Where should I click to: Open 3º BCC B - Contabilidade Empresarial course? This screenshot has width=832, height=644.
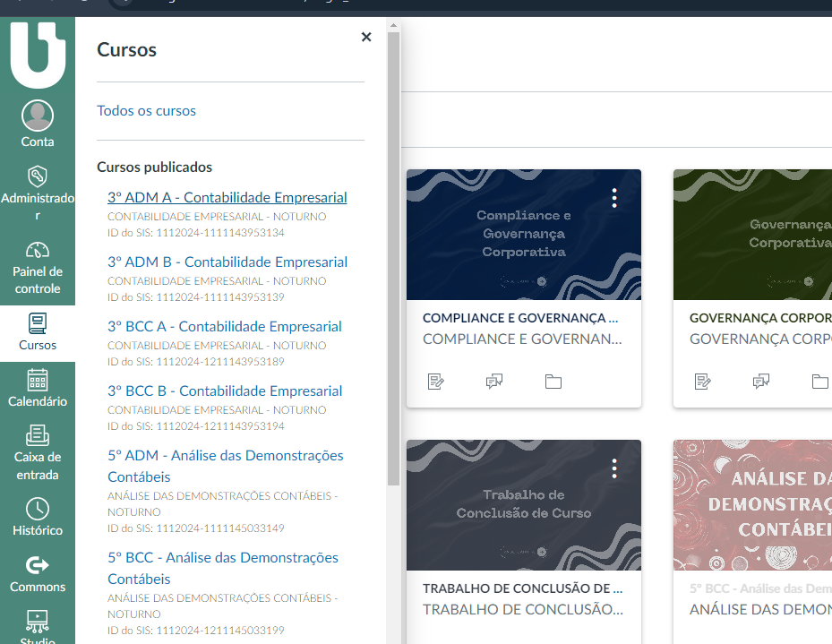[225, 391]
